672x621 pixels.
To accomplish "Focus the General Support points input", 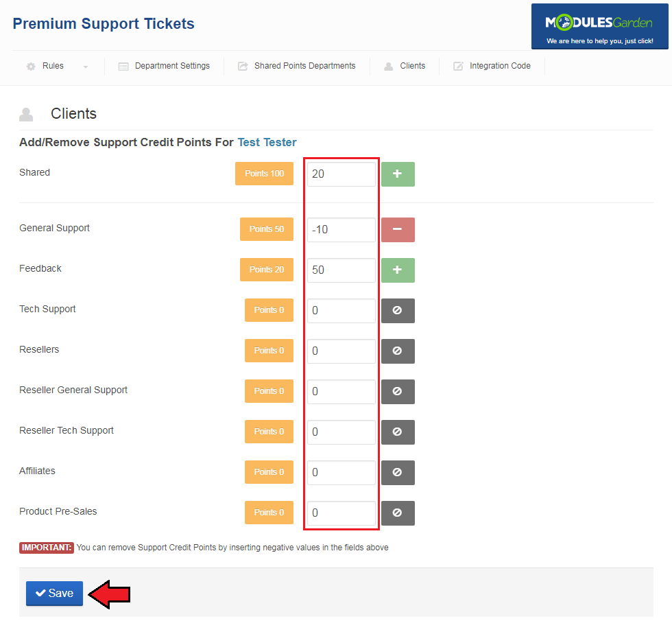I will 341,229.
